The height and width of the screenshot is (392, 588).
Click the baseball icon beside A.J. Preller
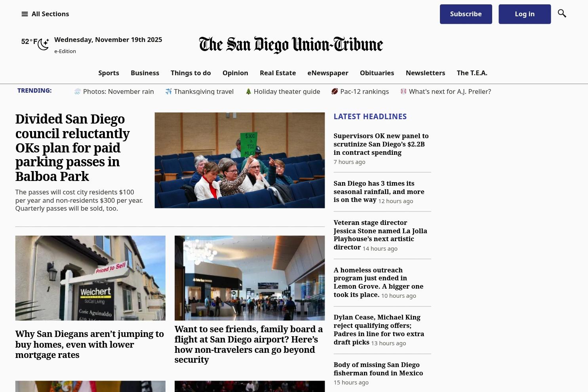click(403, 91)
